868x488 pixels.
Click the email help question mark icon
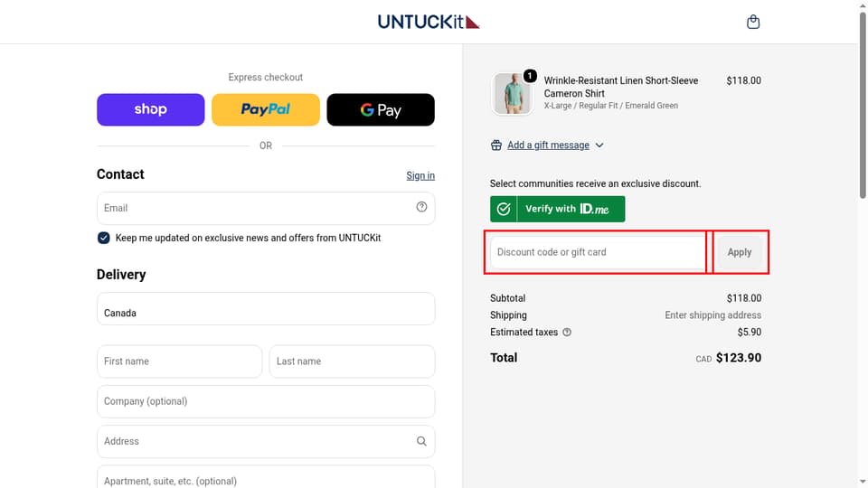[421, 207]
